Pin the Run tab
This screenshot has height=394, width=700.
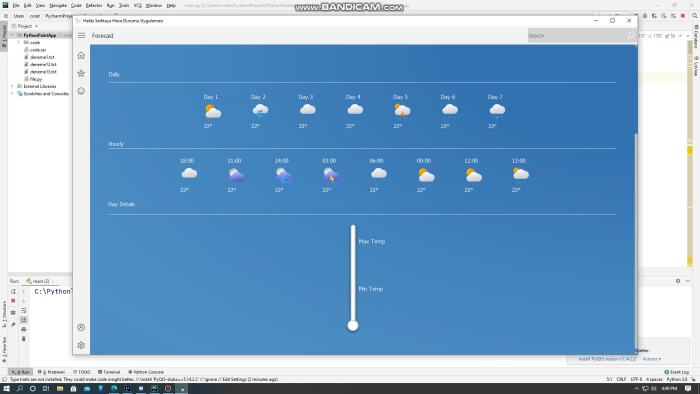[13, 324]
